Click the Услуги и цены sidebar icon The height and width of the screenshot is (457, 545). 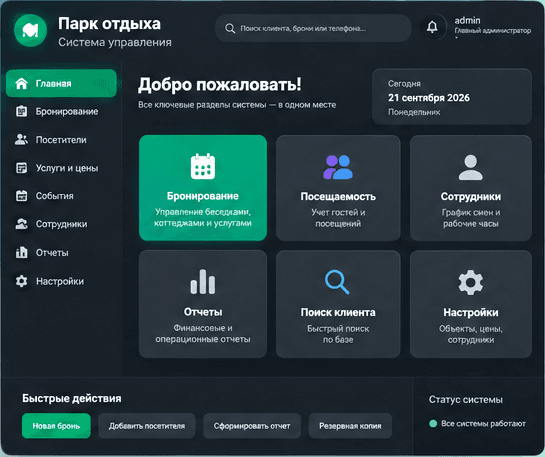click(22, 168)
